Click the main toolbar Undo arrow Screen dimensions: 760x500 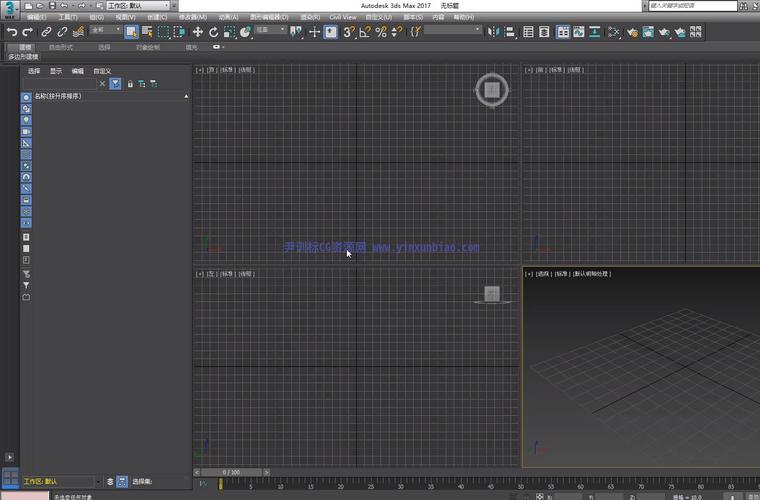coord(12,32)
